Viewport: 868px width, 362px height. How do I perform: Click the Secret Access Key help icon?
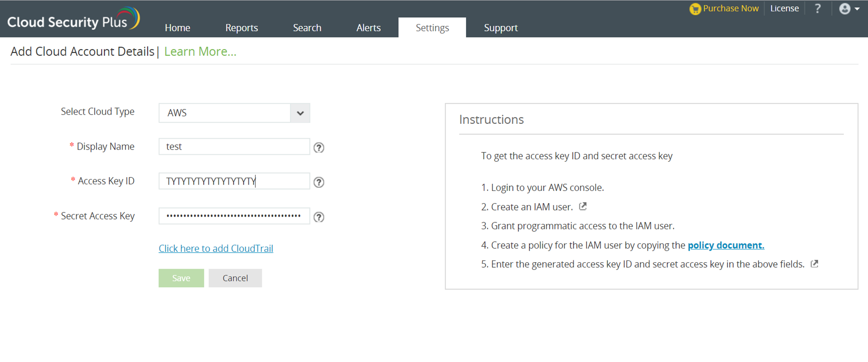coord(319,217)
